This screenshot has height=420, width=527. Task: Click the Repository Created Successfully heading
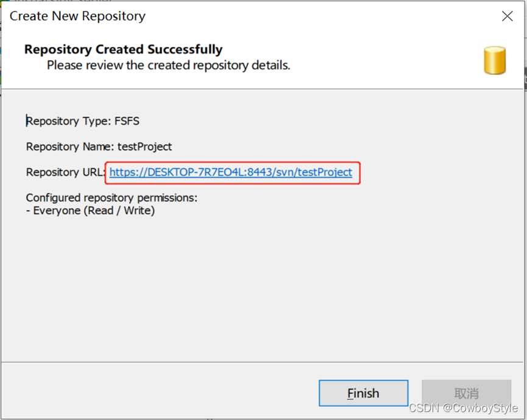tap(123, 49)
